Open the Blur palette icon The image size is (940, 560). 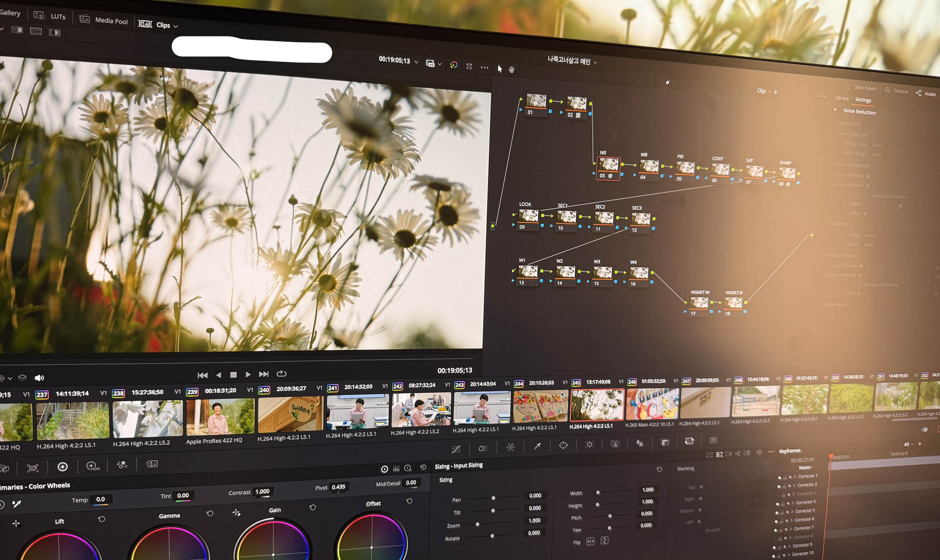tap(640, 443)
